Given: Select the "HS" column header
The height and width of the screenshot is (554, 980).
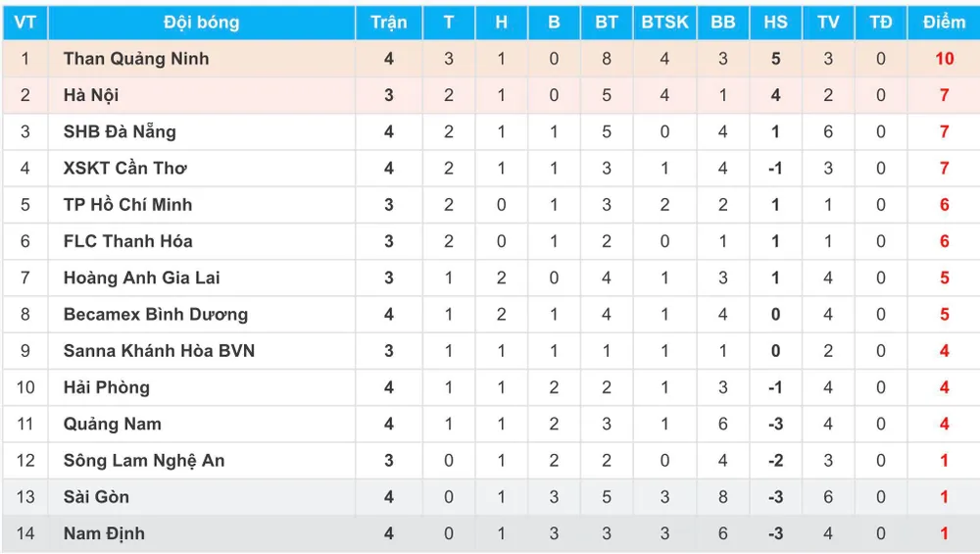Looking at the screenshot, I should click(x=775, y=23).
